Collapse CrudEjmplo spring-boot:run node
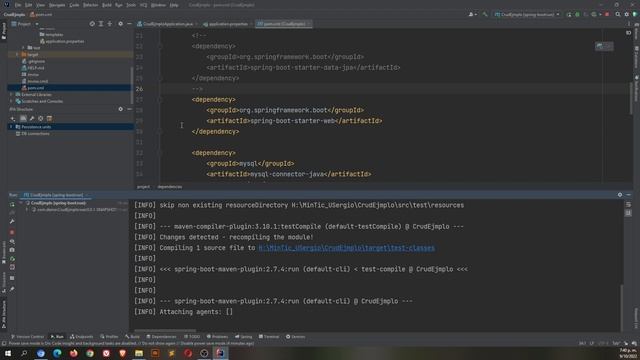The image size is (640, 360). tap(22, 203)
